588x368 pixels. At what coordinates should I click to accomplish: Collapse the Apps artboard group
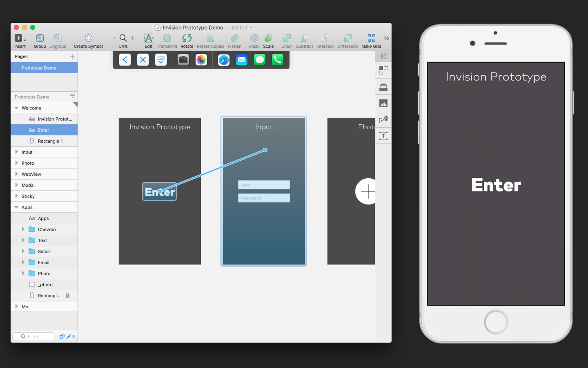click(x=16, y=207)
